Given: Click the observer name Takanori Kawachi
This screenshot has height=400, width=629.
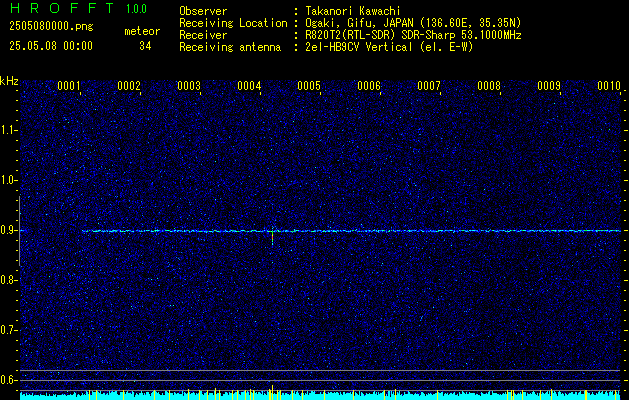Looking at the screenshot, I should tap(353, 11).
